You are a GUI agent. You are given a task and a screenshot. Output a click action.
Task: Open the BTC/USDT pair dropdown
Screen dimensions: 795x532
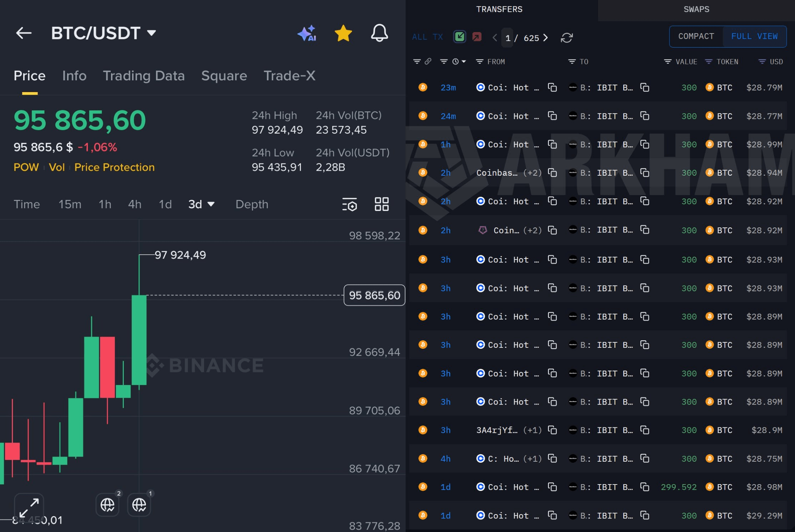(x=152, y=33)
